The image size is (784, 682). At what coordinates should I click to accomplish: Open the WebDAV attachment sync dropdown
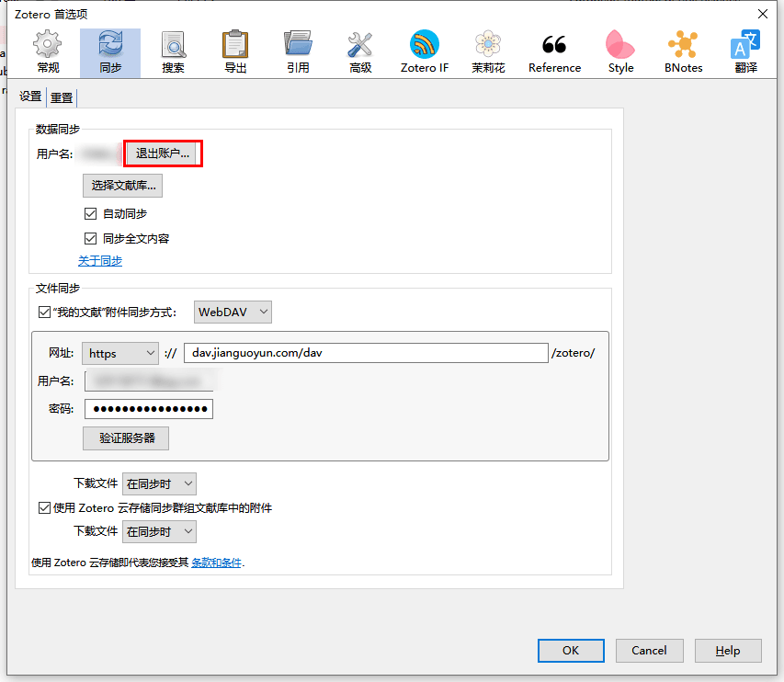coord(233,312)
